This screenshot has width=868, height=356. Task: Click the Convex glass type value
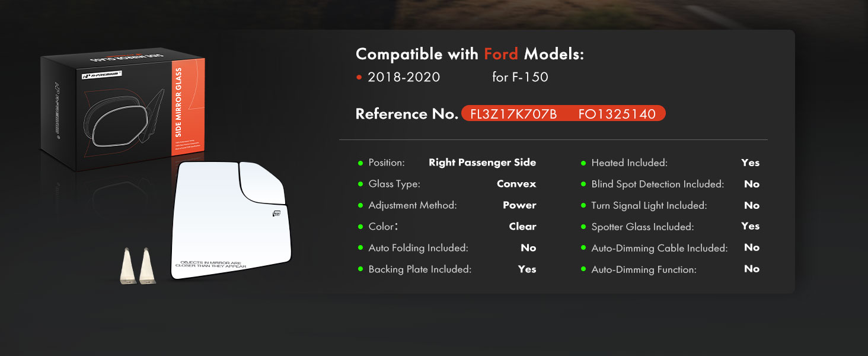[x=516, y=184]
